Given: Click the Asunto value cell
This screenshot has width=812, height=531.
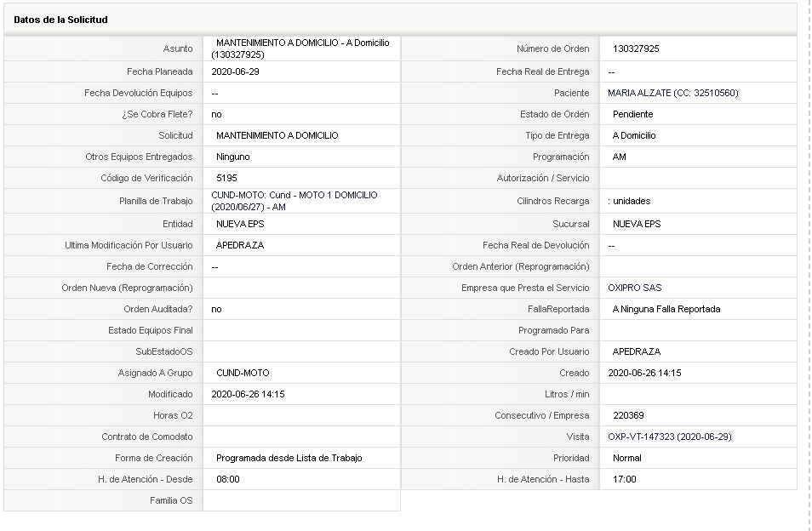Looking at the screenshot, I should click(x=300, y=49).
